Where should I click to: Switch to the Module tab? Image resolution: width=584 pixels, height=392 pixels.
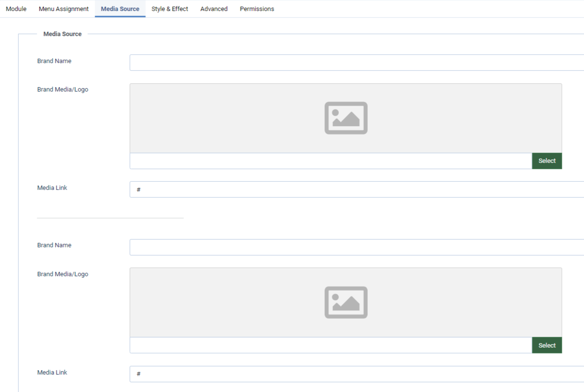[x=16, y=9]
